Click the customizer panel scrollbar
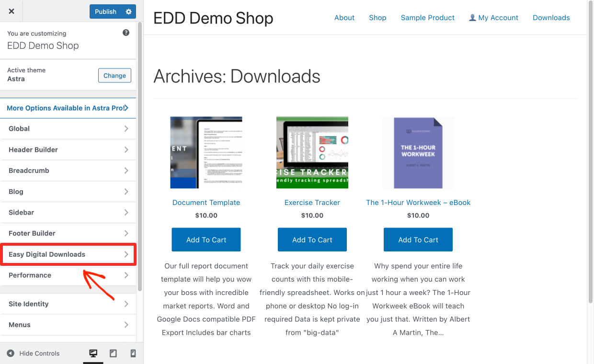Screen dimensions: 594x364 [x=140, y=156]
